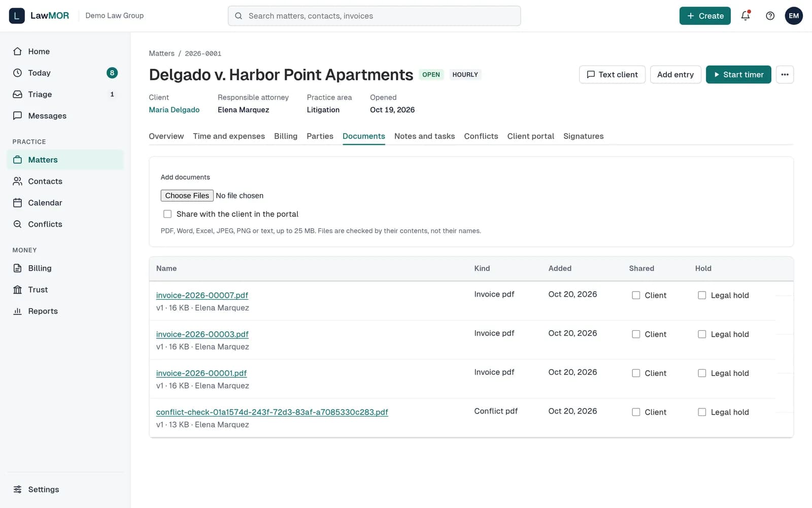Click the LawMOR logo icon
Viewport: 812px width, 508px height.
pos(17,16)
